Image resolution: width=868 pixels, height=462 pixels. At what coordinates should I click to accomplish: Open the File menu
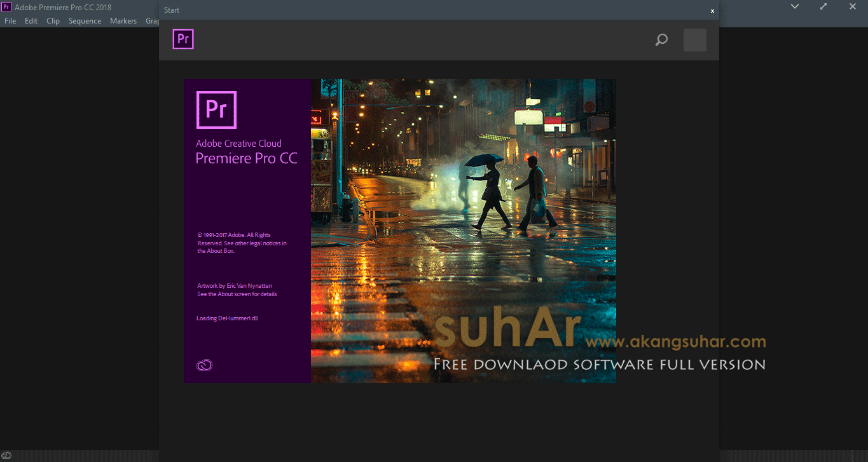tap(10, 21)
